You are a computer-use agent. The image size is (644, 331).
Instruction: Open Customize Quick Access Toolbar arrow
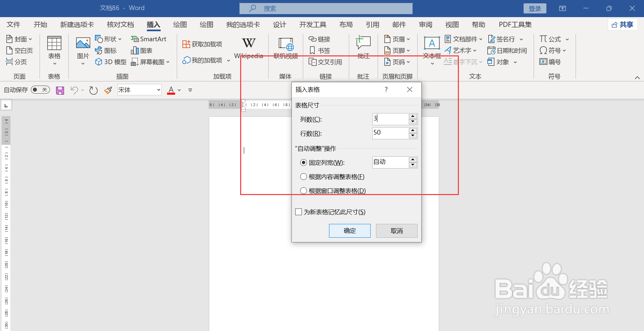click(x=190, y=90)
